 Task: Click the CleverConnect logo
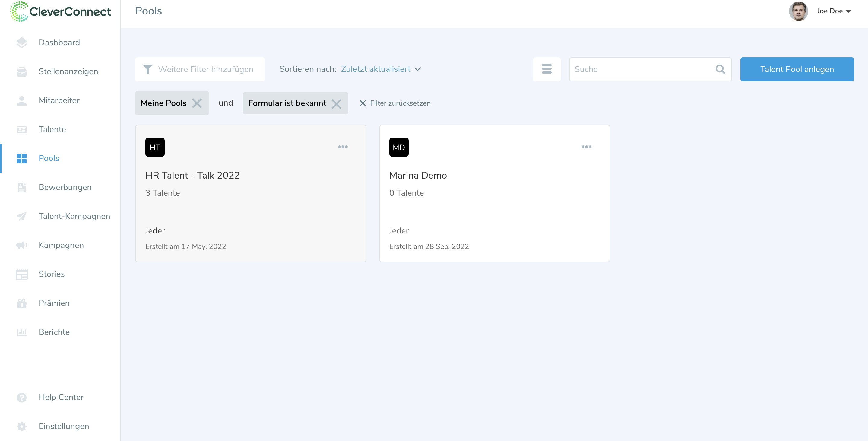point(61,12)
